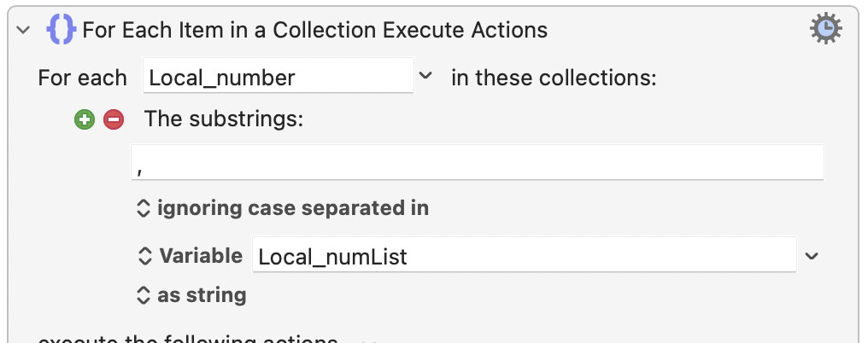Open the variable chevron beside Local_numList

[812, 256]
